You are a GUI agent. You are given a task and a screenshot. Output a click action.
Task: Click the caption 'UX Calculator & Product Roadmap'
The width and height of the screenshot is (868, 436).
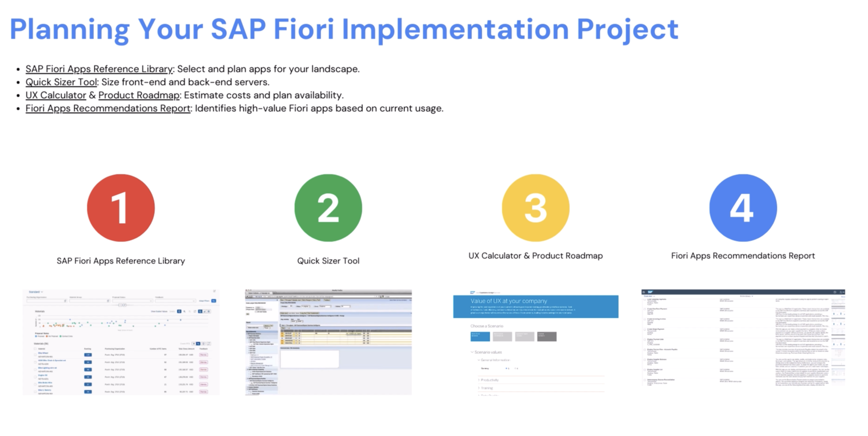[536, 256]
